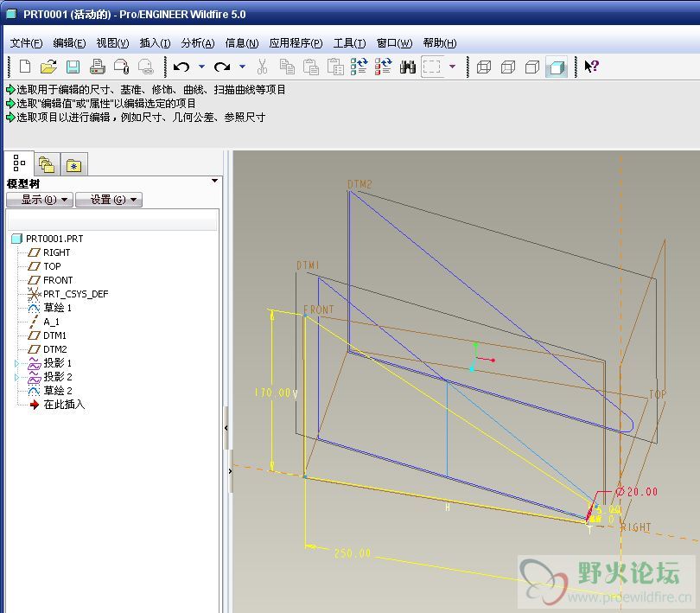
Task: Click the send-as-email-attachment icon
Action: coord(122,67)
